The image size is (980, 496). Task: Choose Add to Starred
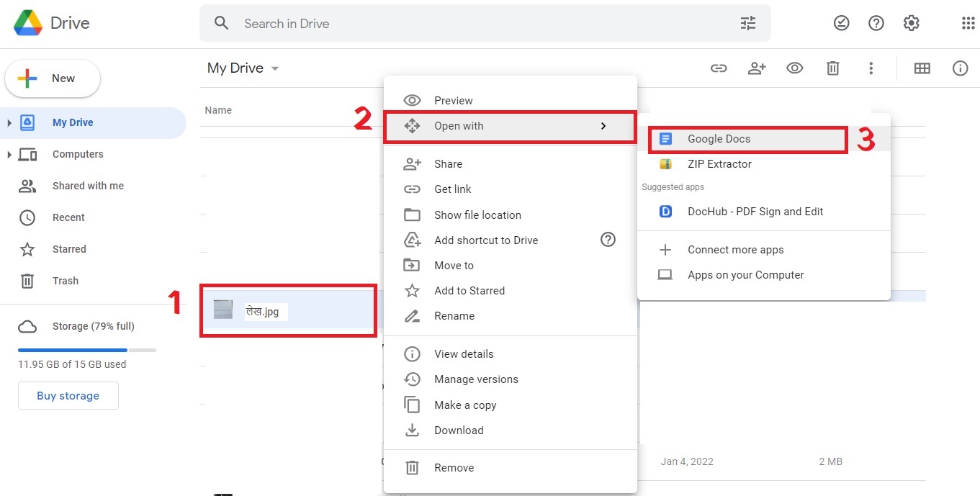511,290
